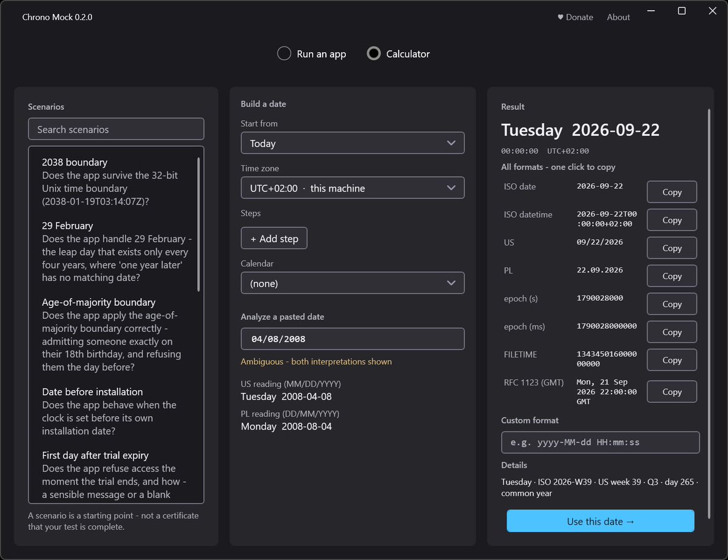This screenshot has width=728, height=560.
Task: Click the Ambiguous - both interpretations shown warning
Action: pos(316,362)
